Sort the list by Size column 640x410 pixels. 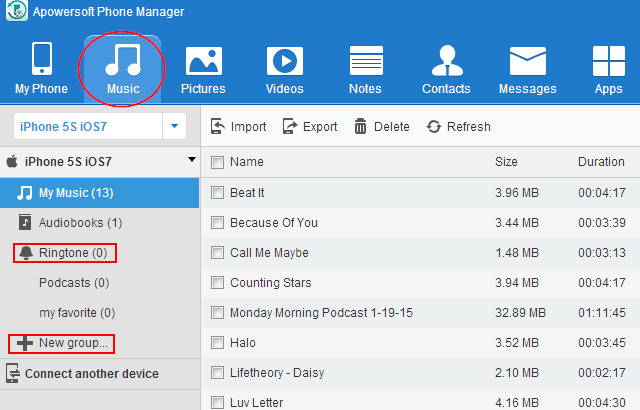506,162
